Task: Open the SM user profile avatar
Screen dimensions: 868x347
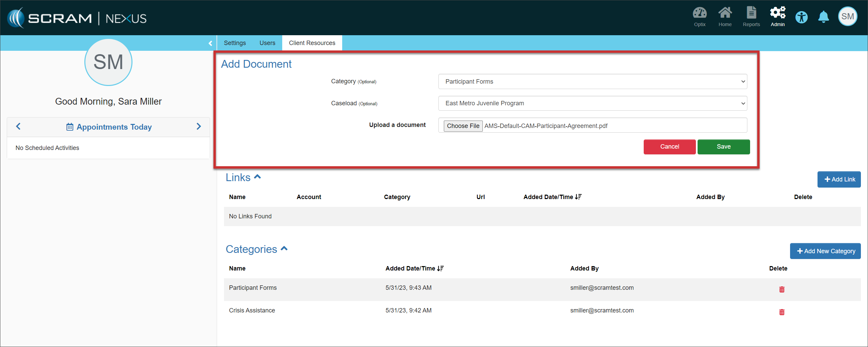Action: coord(847,17)
